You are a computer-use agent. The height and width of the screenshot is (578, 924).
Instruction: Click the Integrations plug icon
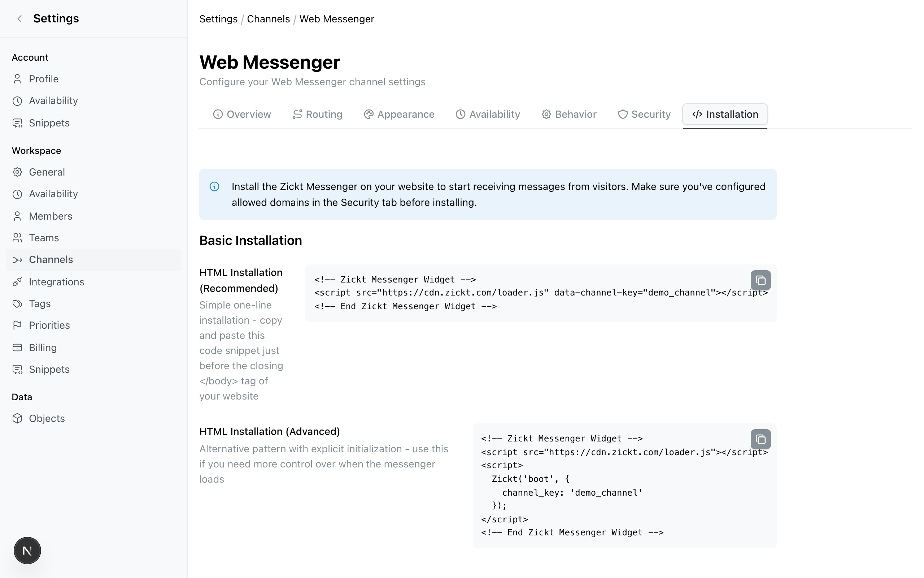pyautogui.click(x=17, y=282)
